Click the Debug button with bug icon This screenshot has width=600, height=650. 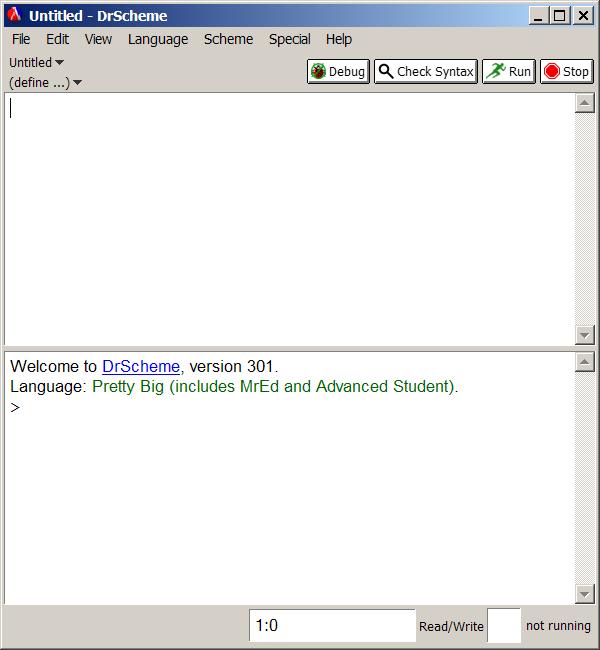coord(338,72)
